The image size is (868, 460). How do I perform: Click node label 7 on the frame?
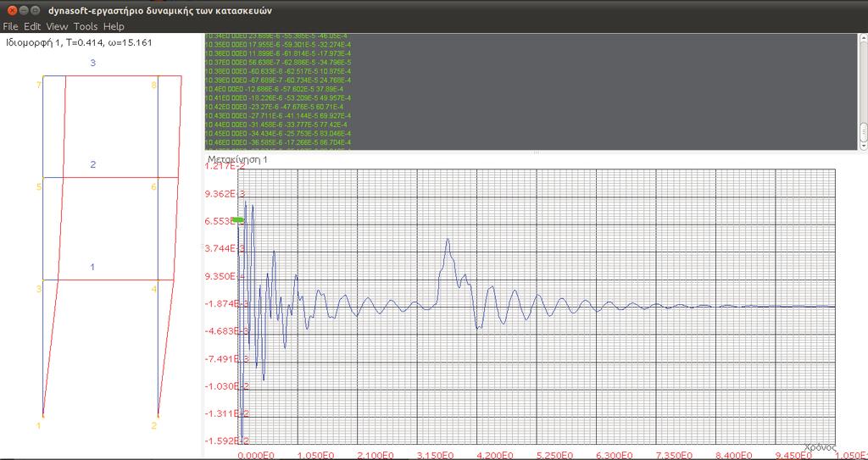point(39,86)
